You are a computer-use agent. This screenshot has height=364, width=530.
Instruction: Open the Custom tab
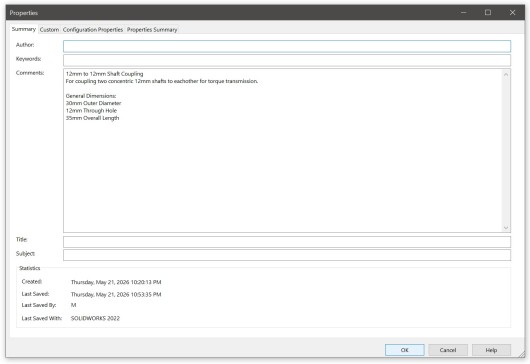[49, 30]
